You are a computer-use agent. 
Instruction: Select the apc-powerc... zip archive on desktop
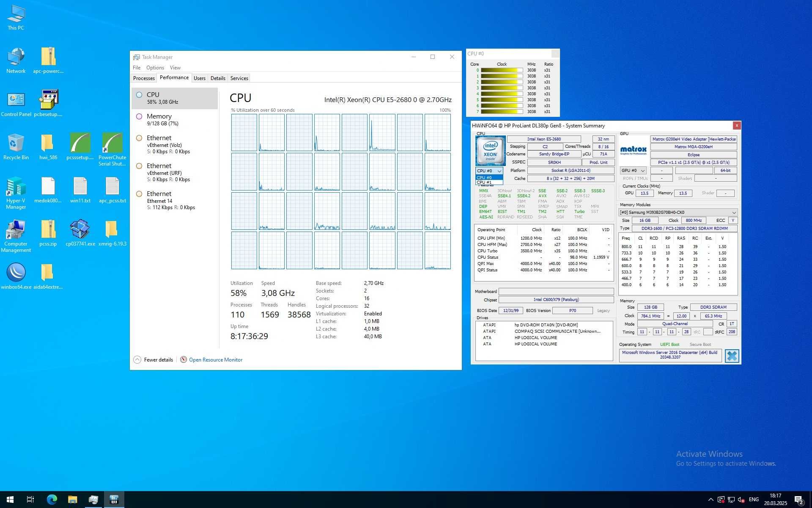[x=48, y=61]
